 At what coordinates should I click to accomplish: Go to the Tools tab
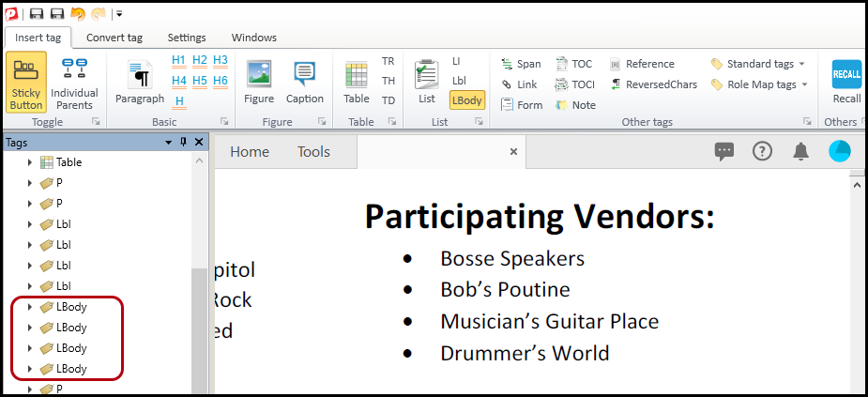pos(313,152)
